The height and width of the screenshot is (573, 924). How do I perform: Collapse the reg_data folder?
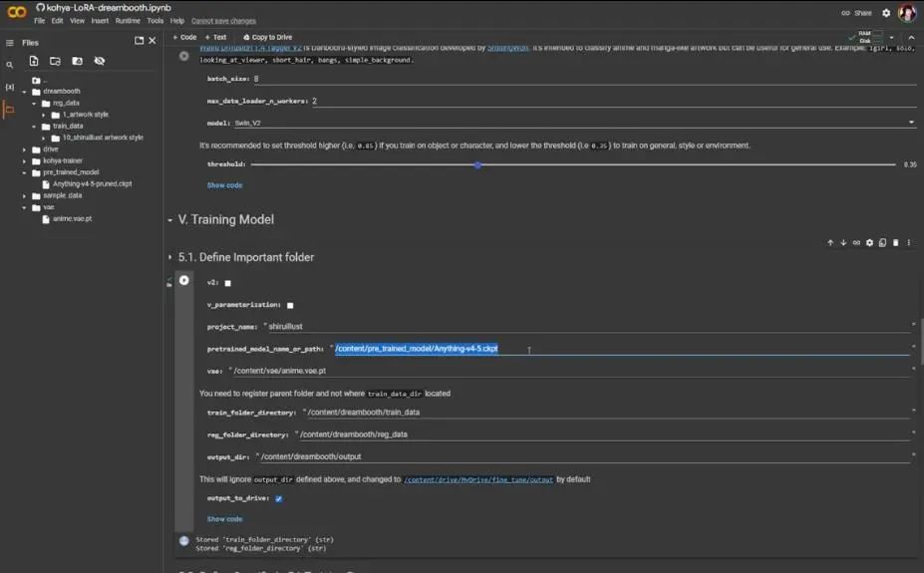[34, 104]
